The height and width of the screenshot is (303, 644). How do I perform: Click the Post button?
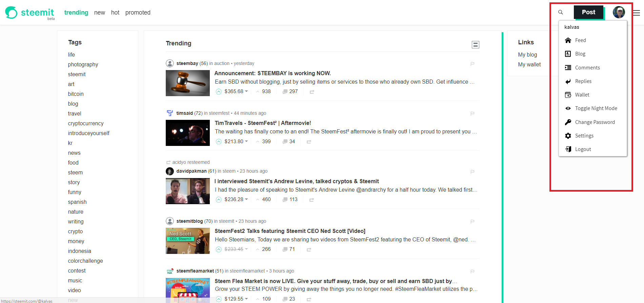click(x=589, y=12)
